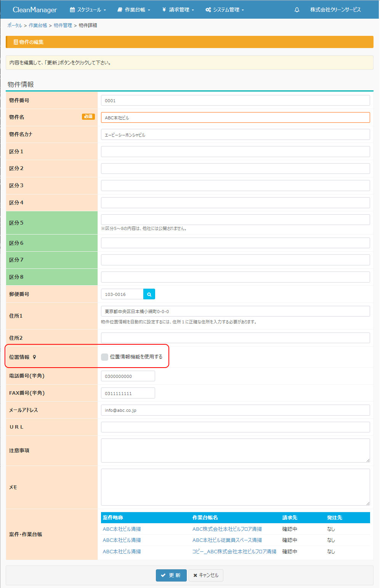Click the 区分4 input field
This screenshot has height=588, width=380.
pos(236,202)
